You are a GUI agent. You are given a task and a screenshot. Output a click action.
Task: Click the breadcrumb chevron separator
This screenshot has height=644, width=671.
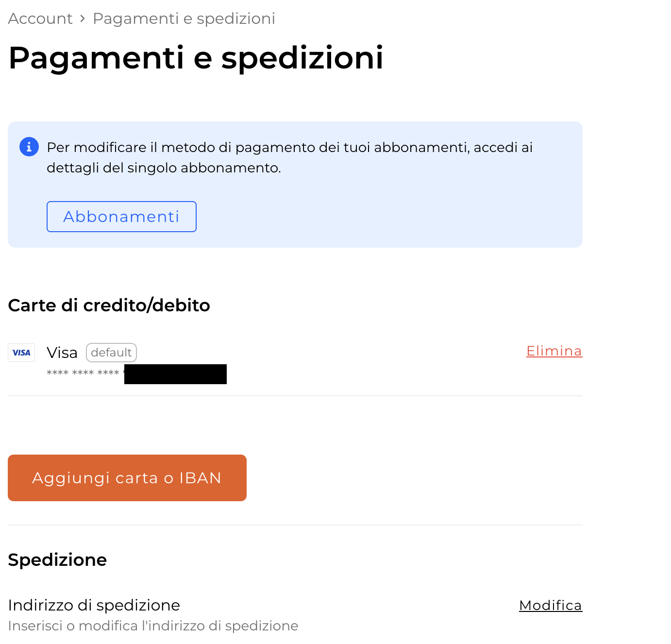point(83,18)
